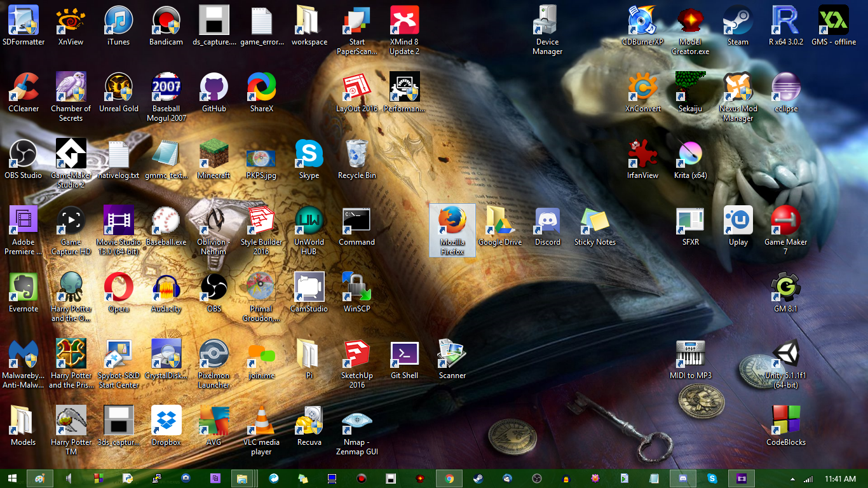This screenshot has height=488, width=868.
Task: Select the Minecraft desktop icon
Action: [214, 154]
